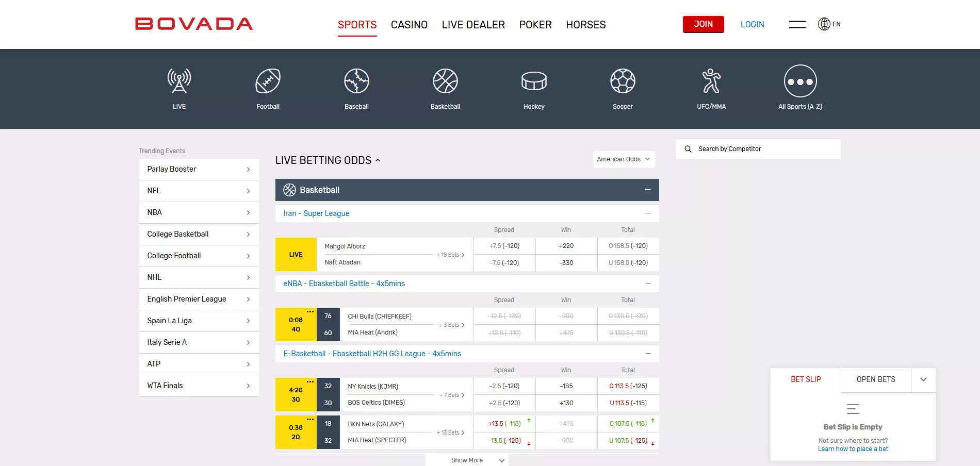Open WTA Finals trending item

(199, 386)
